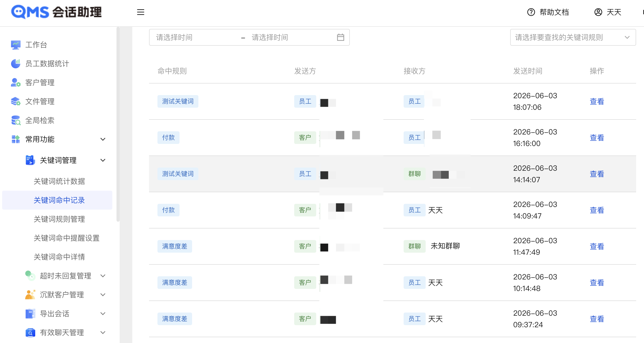Expand the 导出会话 chevron
The height and width of the screenshot is (343, 644).
pos(103,314)
